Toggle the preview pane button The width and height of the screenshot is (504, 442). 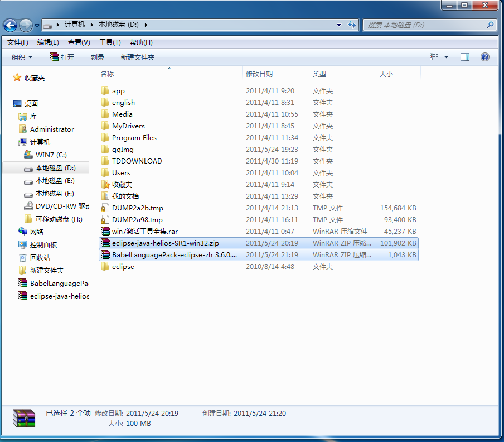click(x=465, y=57)
